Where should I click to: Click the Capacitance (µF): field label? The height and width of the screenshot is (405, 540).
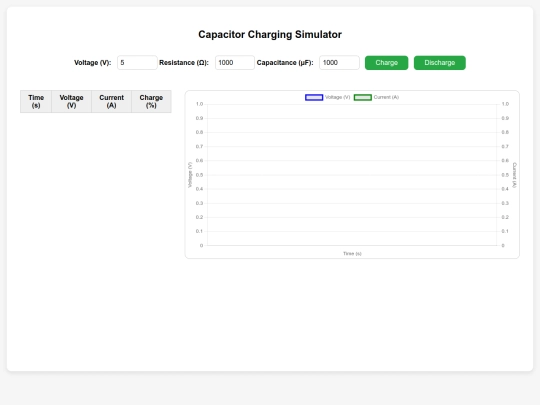(285, 63)
